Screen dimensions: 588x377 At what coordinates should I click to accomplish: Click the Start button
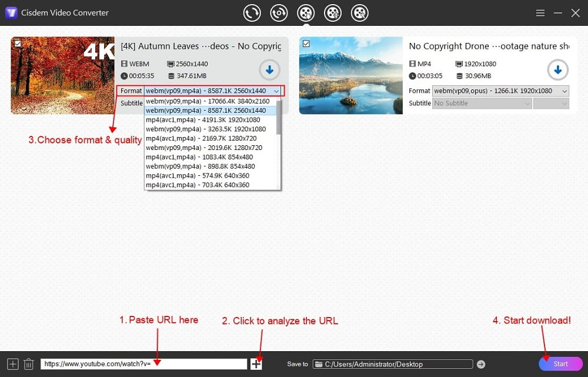coord(560,363)
